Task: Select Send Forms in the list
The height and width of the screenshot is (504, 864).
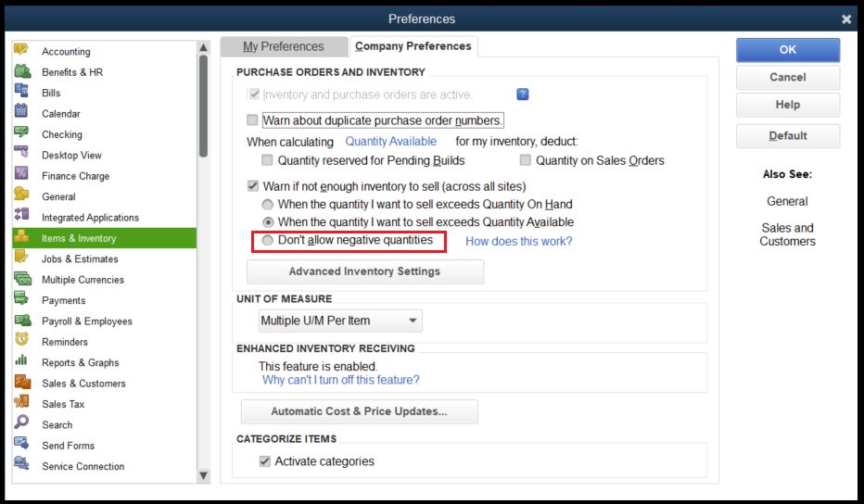Action: click(104, 446)
